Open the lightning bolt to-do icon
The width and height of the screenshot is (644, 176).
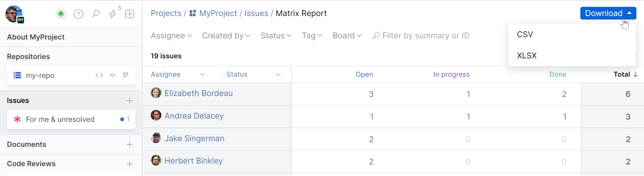[x=113, y=14]
